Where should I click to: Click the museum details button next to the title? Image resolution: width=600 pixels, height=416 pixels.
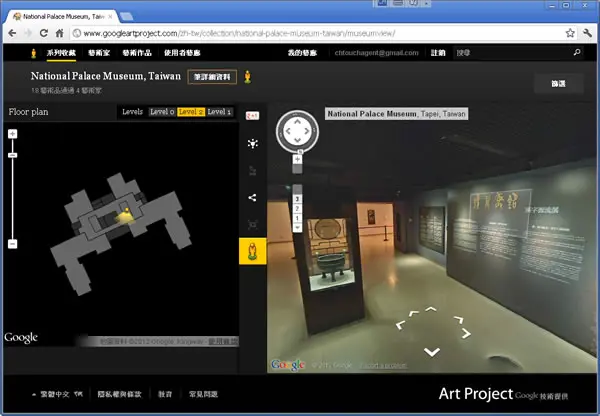click(x=212, y=77)
